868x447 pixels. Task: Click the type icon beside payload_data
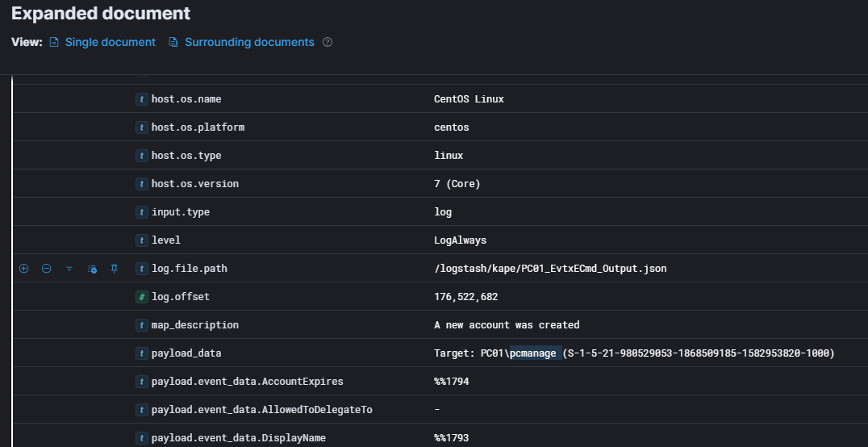pos(142,353)
